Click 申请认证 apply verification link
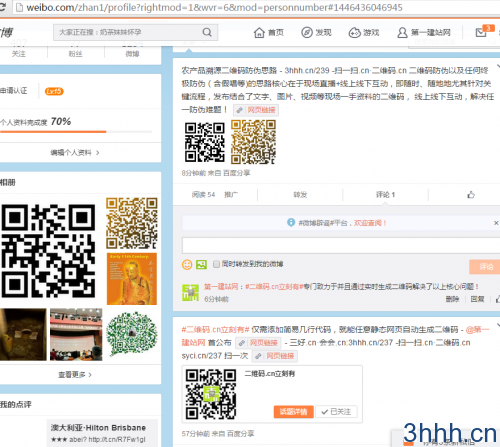The height and width of the screenshot is (447, 500). (x=14, y=91)
